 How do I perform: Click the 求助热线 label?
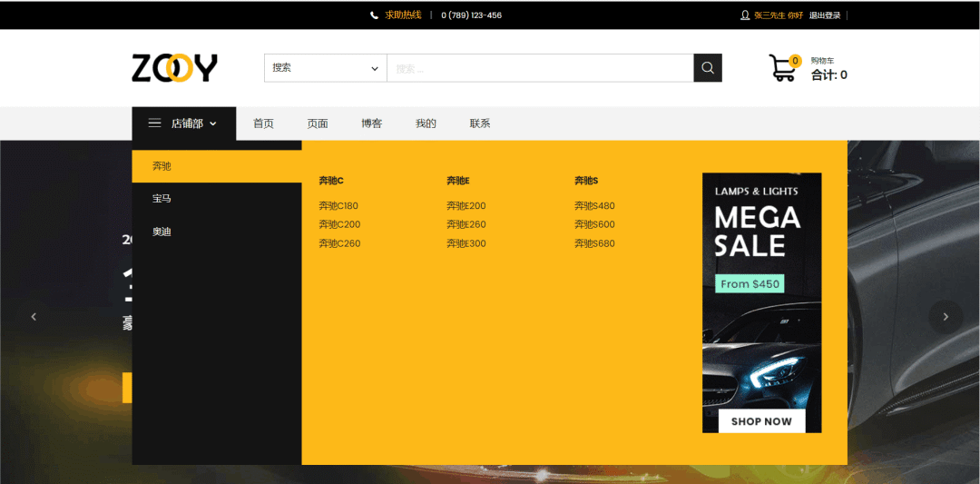(403, 15)
